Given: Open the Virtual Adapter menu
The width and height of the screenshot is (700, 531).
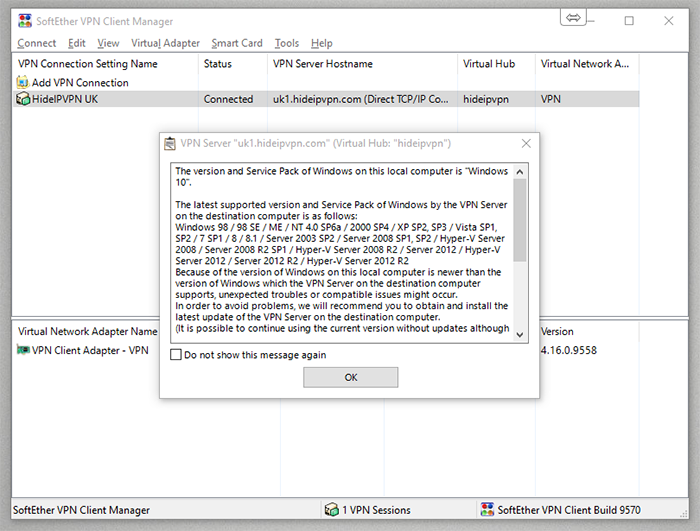Looking at the screenshot, I should click(x=165, y=43).
